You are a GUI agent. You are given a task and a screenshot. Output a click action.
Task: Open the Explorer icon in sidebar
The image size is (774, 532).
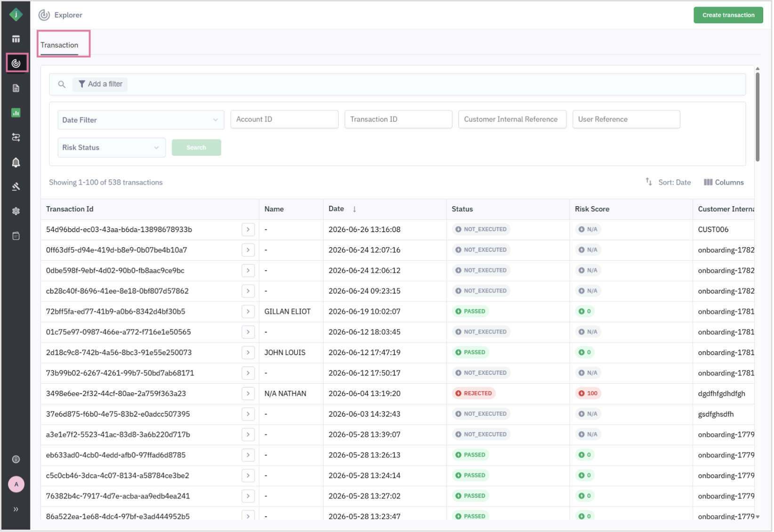click(16, 63)
